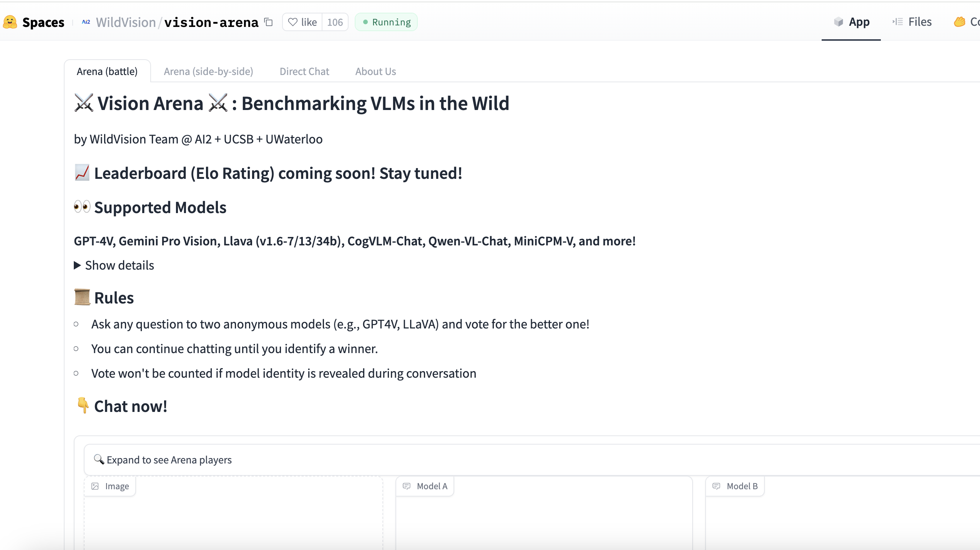Click the scroll emoji beside Rules
This screenshot has width=980, height=550.
[82, 297]
